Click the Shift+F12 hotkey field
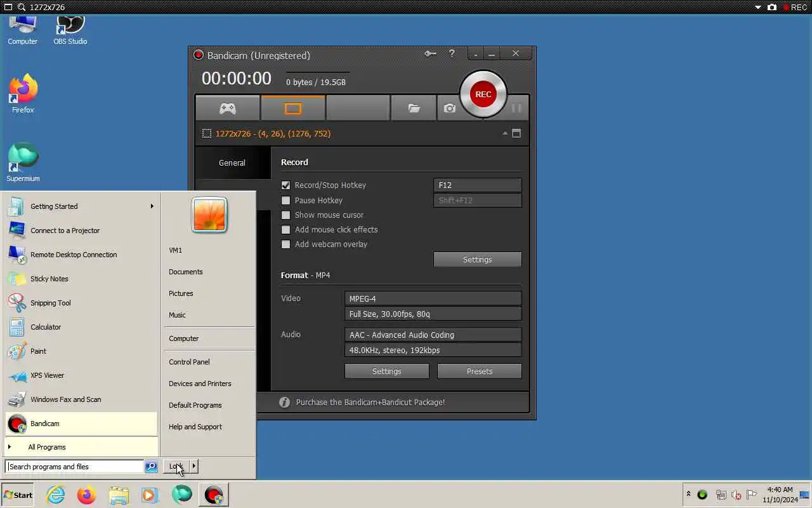This screenshot has width=812, height=508. coord(478,200)
